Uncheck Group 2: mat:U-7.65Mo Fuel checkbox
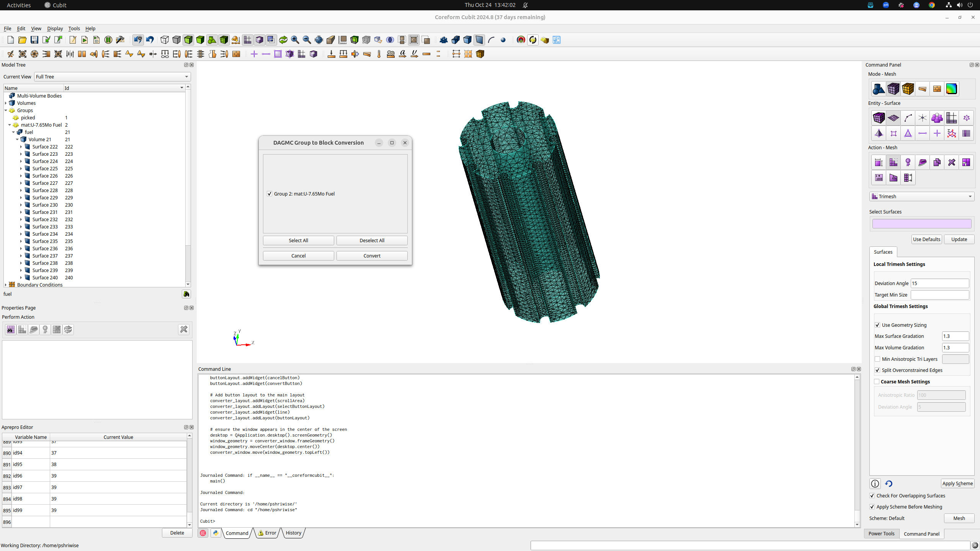This screenshot has height=551, width=980. [x=269, y=194]
